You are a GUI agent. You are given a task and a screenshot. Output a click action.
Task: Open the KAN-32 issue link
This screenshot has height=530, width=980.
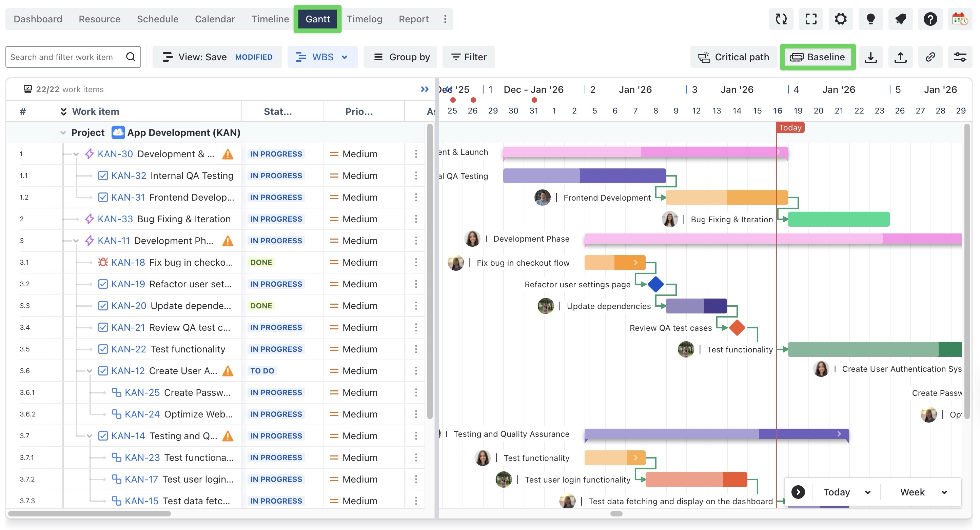[129, 176]
